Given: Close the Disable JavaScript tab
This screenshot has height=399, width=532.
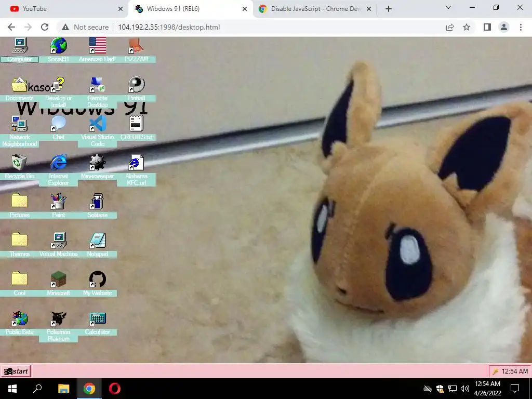Looking at the screenshot, I should coord(369,9).
